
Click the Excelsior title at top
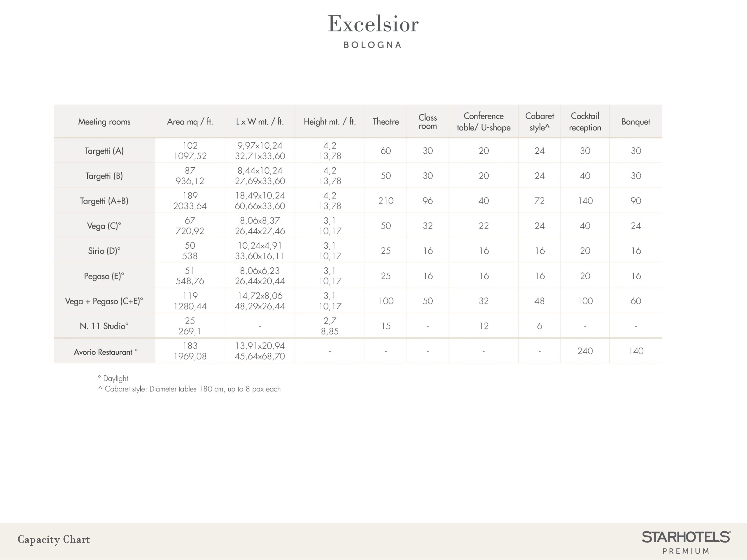tap(373, 24)
